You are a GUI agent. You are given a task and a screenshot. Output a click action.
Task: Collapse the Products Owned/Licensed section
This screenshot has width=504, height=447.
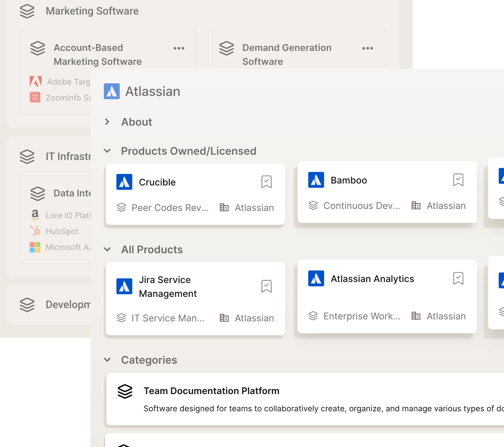coord(107,151)
